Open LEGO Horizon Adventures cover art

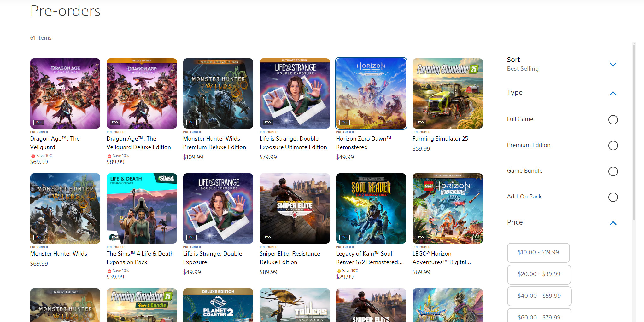pyautogui.click(x=447, y=208)
